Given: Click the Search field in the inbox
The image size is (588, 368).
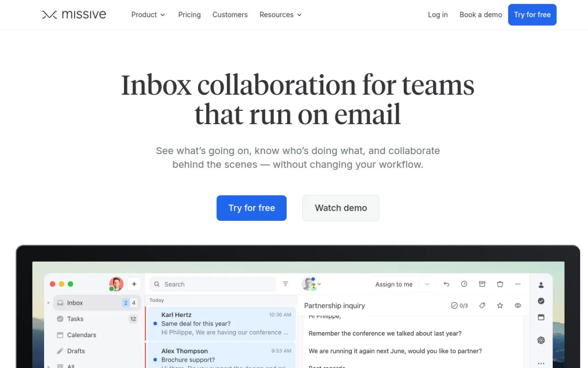Looking at the screenshot, I should pos(213,284).
